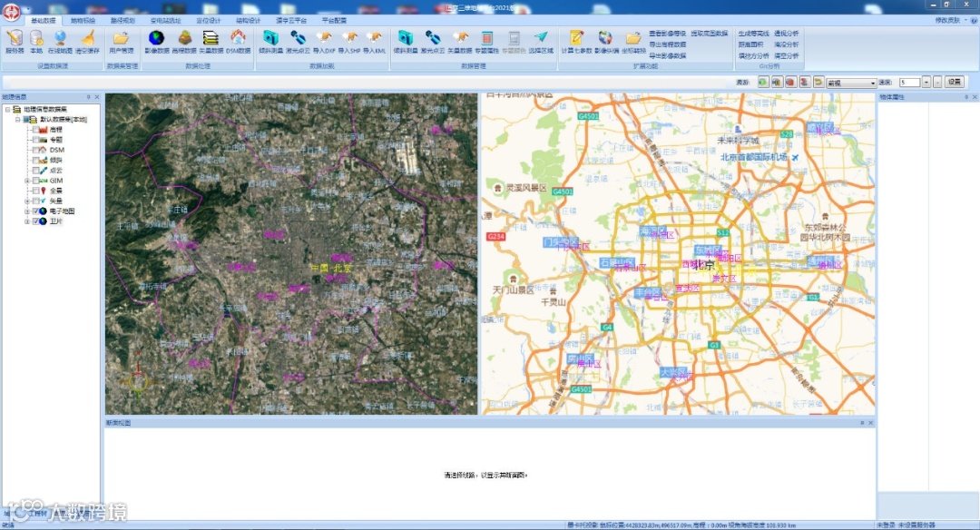The image size is (980, 530).
Task: Check the 高程 layer checkbox
Action: 35,130
